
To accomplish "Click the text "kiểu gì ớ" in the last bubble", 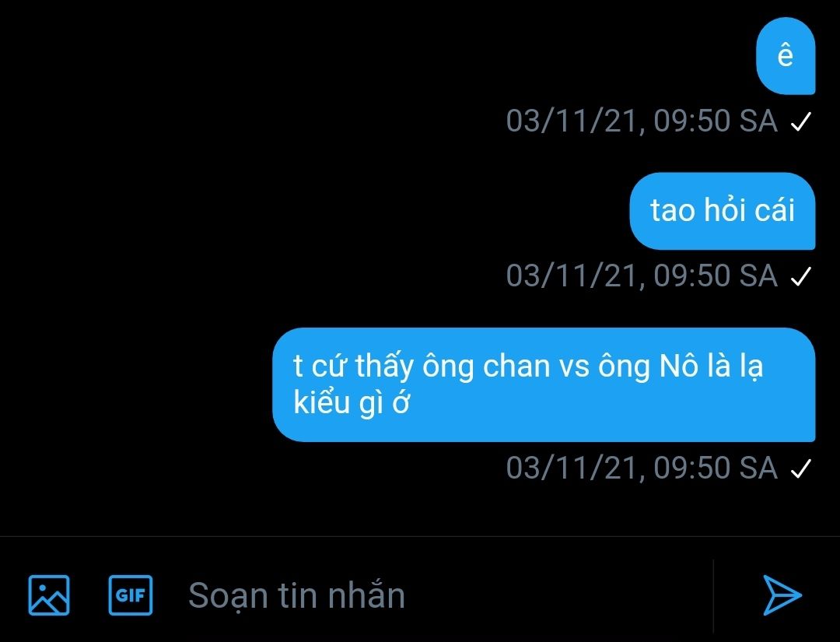I will (352, 402).
